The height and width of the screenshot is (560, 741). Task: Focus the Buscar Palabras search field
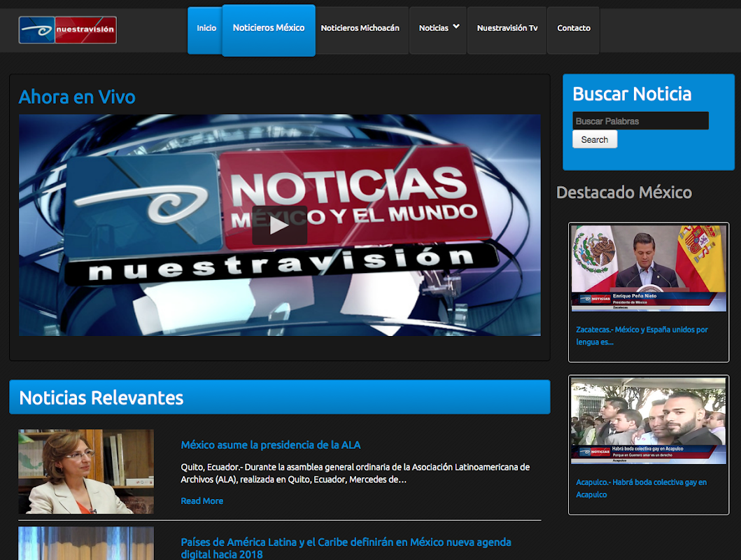pos(640,121)
